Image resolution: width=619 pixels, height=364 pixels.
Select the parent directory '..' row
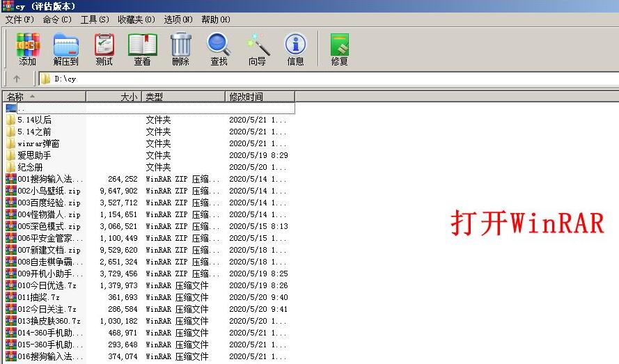tap(150, 108)
